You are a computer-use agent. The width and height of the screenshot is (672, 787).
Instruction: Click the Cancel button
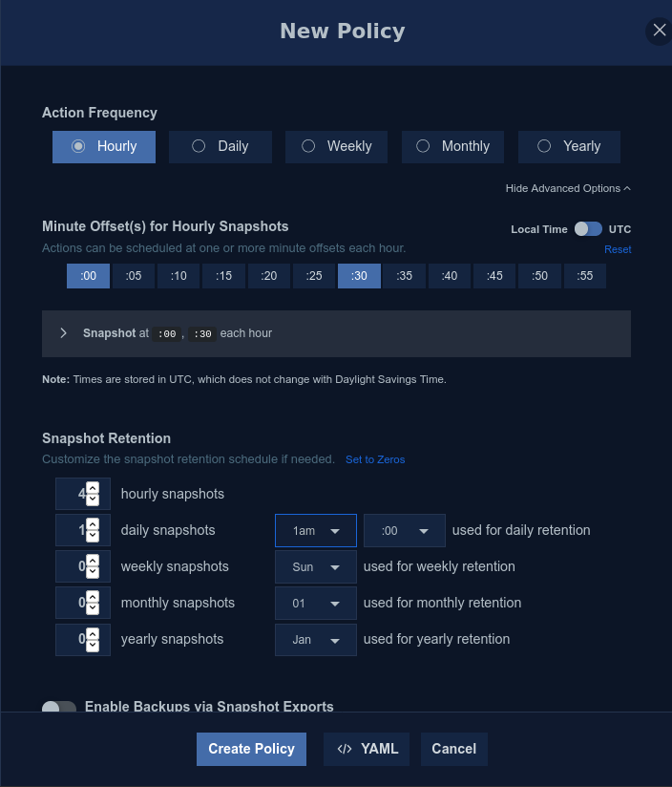coord(453,749)
